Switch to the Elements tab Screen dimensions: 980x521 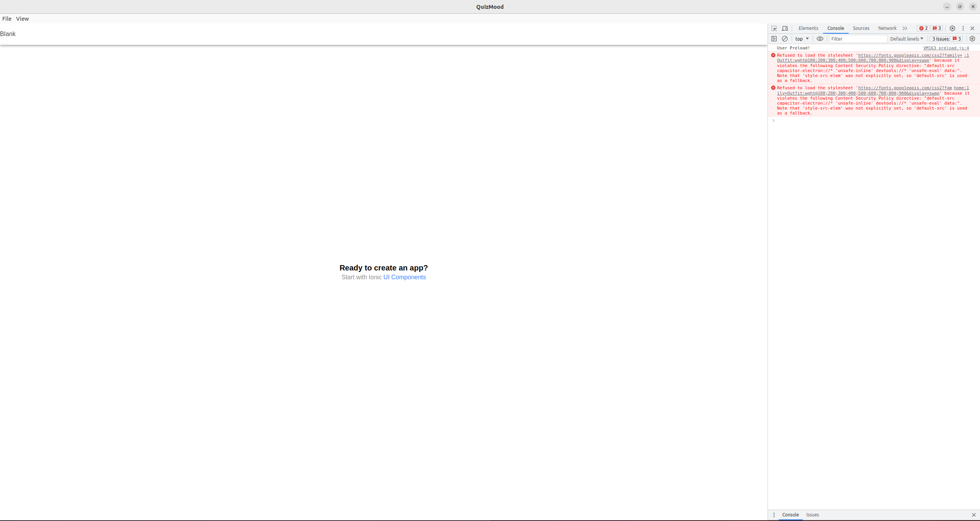pyautogui.click(x=808, y=28)
